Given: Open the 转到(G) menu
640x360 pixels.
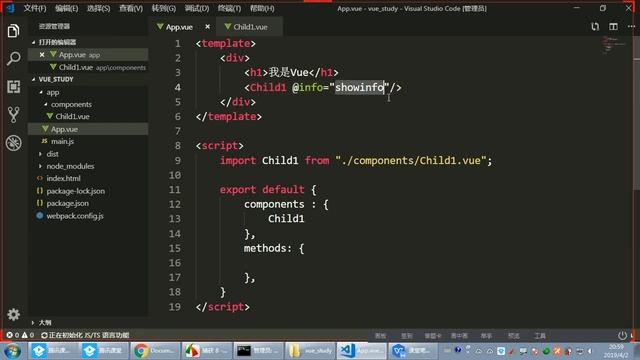Looking at the screenshot, I should [x=164, y=8].
